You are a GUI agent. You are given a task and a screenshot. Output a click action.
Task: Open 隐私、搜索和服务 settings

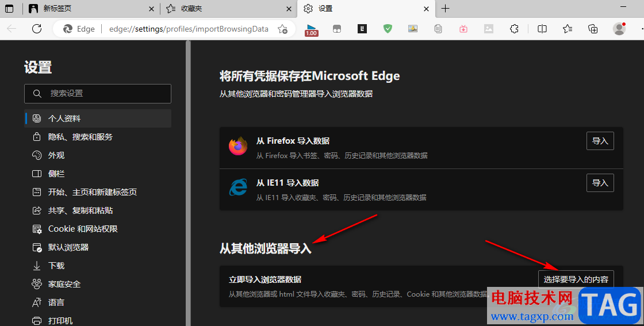[98, 137]
